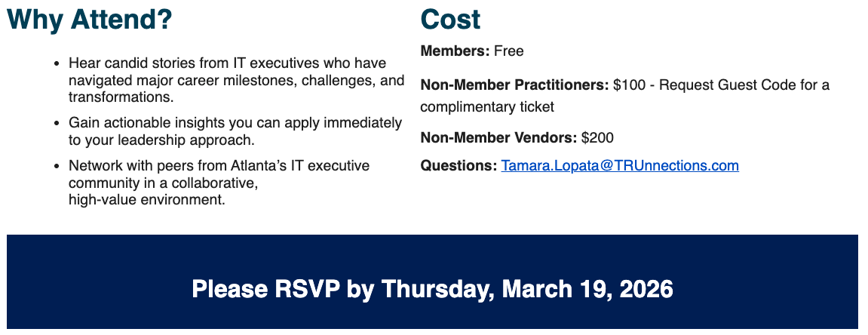Click the $100 practitioner price
The width and height of the screenshot is (868, 335).
coord(630,85)
